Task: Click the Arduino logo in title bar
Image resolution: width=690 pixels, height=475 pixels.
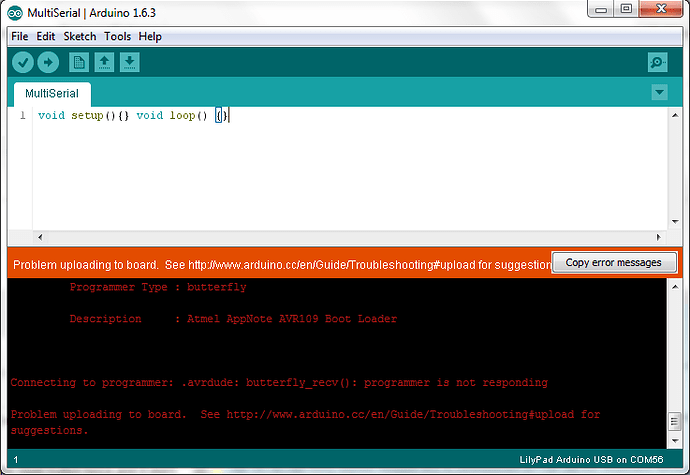Action: pos(15,13)
